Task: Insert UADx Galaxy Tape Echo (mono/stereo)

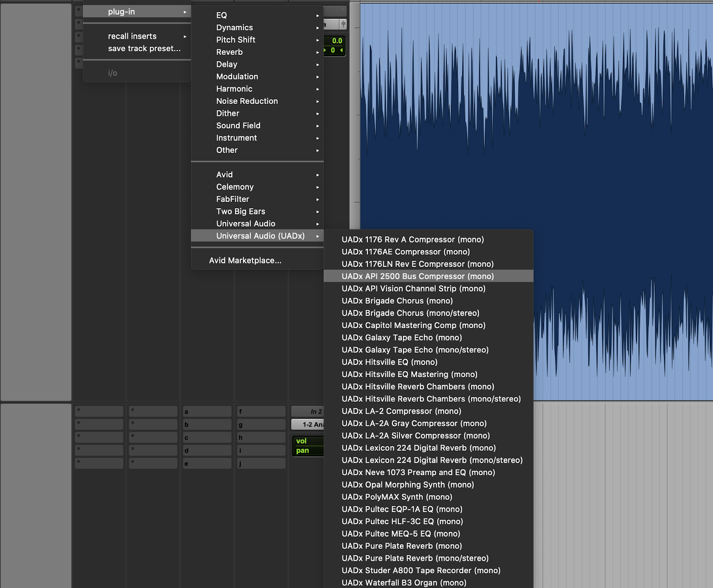Action: tap(428, 350)
